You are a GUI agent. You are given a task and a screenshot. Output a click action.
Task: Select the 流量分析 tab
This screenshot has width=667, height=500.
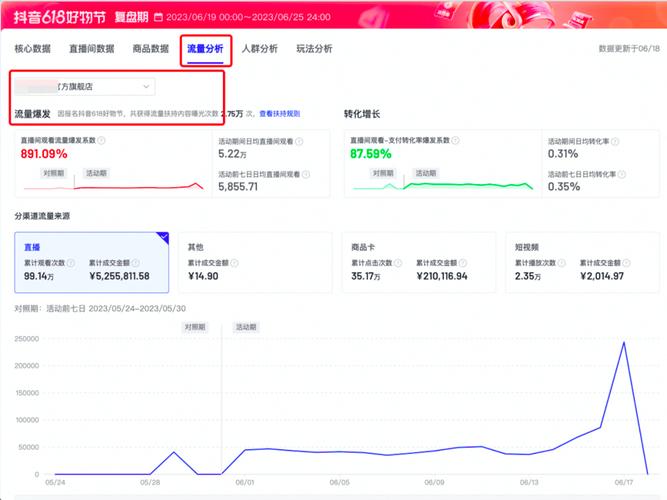(205, 49)
